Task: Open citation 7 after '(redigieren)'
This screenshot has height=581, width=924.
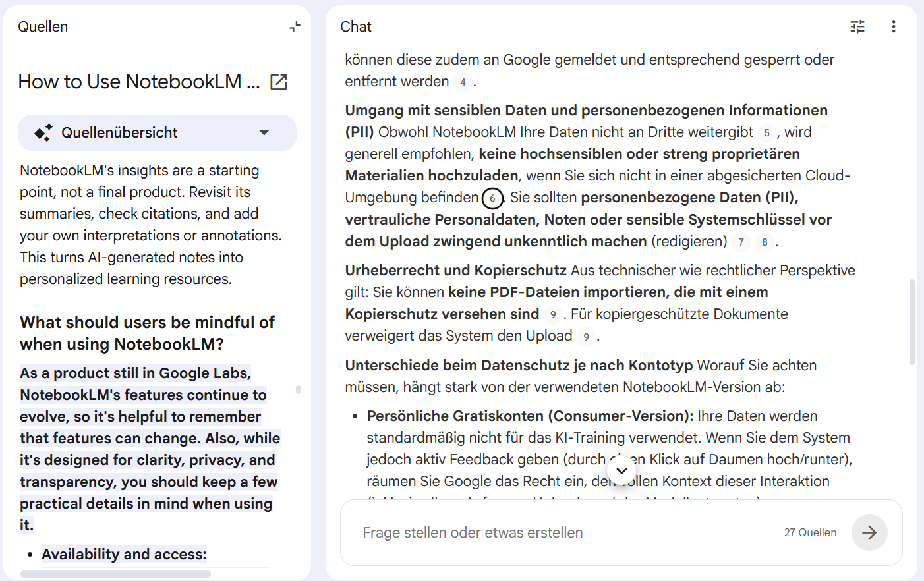Action: tap(741, 242)
